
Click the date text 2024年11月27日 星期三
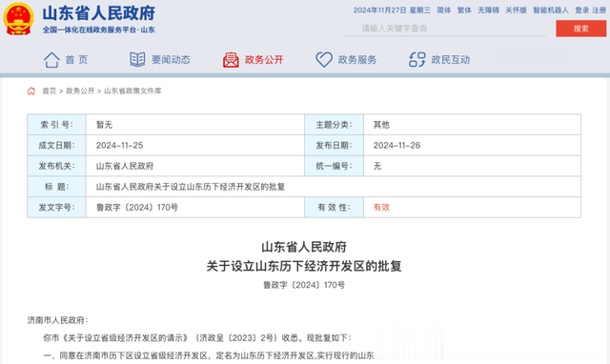tap(392, 10)
